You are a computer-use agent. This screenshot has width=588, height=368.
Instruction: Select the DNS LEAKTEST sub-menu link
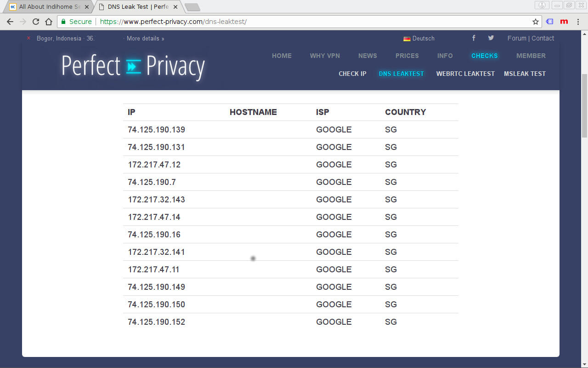pyautogui.click(x=401, y=74)
